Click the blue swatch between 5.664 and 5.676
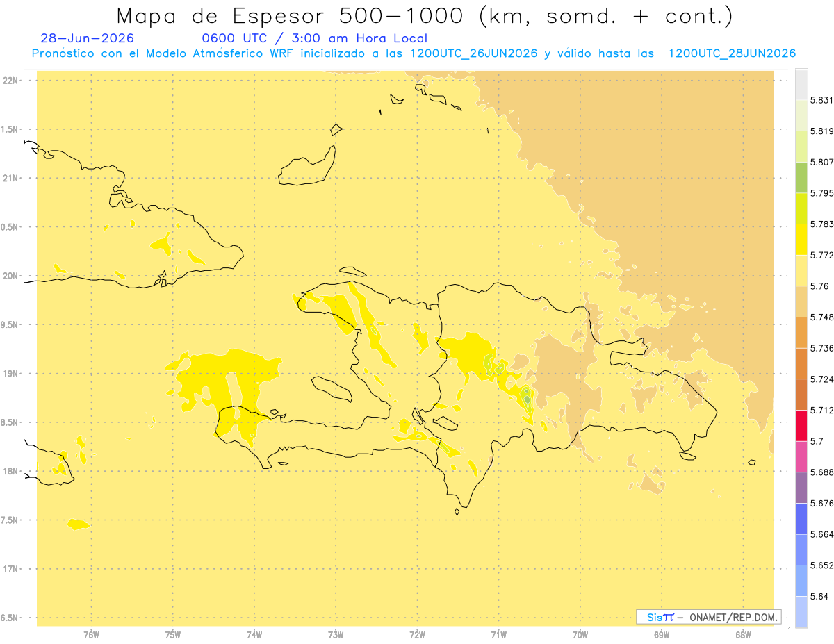 pos(801,519)
